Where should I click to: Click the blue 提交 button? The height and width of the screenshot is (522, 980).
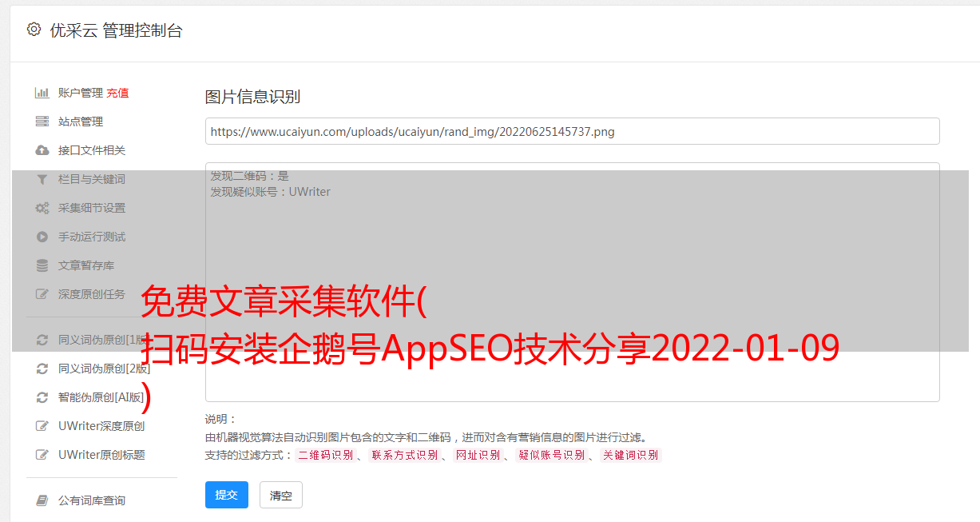click(x=227, y=495)
